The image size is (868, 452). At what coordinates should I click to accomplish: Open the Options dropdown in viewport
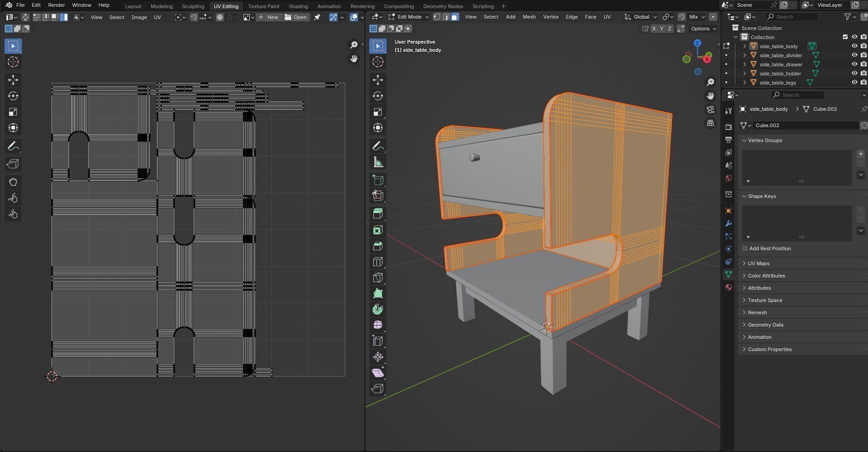[x=703, y=29]
